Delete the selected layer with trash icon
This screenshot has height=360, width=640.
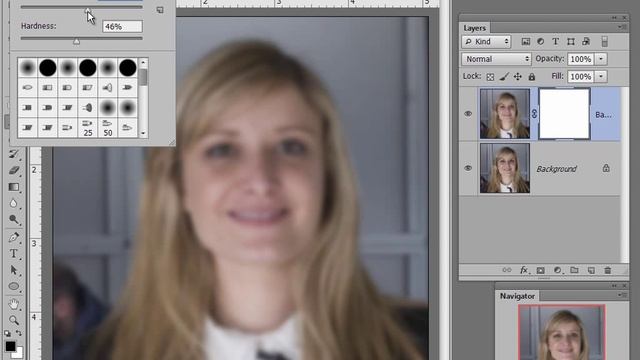(608, 270)
